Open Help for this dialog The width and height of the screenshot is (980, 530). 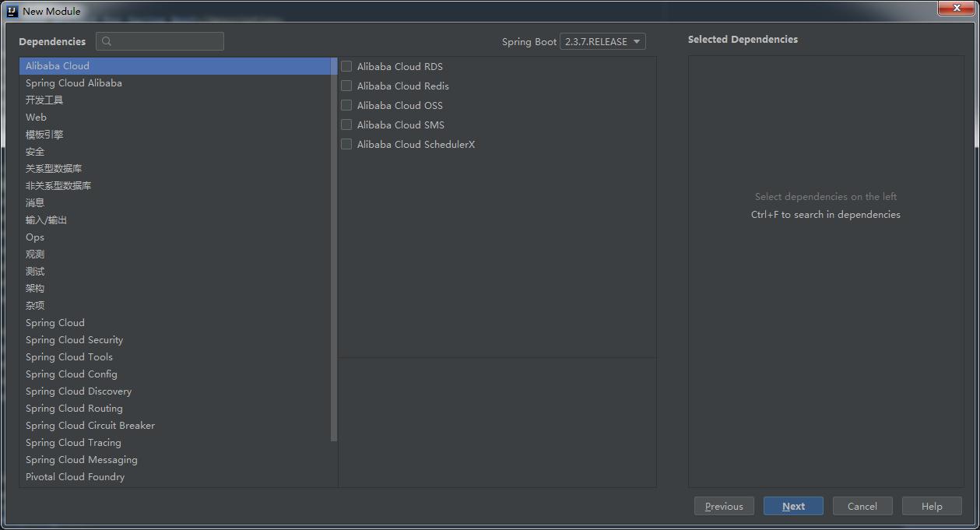pyautogui.click(x=932, y=506)
